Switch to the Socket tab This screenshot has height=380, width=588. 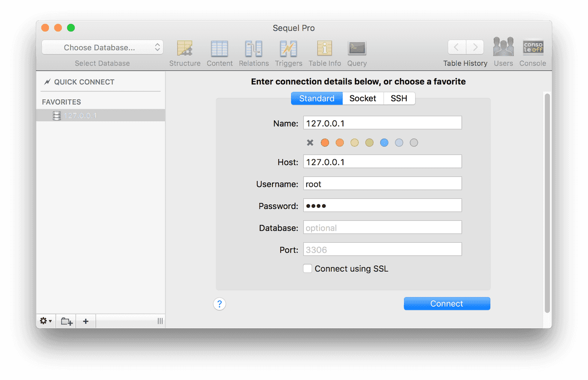click(x=363, y=98)
